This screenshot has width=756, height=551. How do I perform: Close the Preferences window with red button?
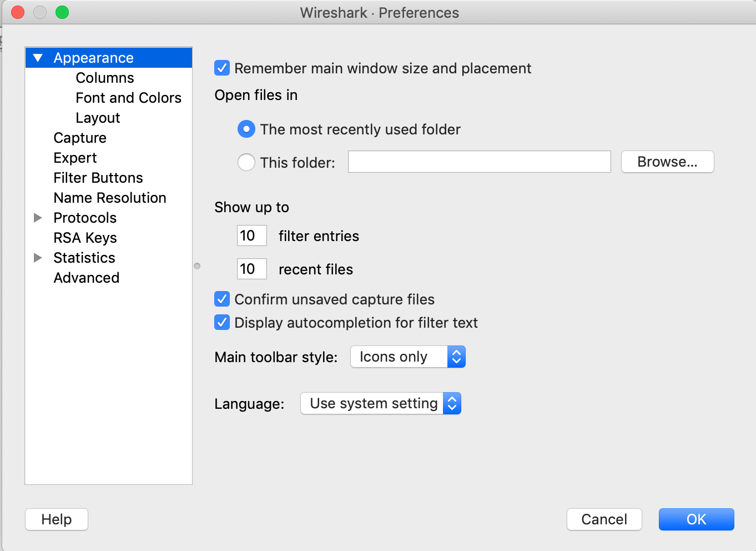click(18, 12)
